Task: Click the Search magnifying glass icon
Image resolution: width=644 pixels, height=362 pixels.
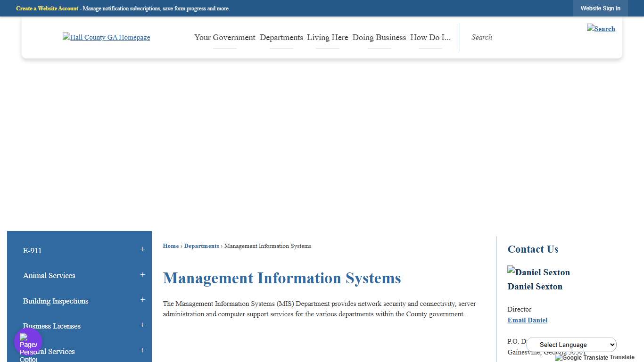Action: coord(601,29)
